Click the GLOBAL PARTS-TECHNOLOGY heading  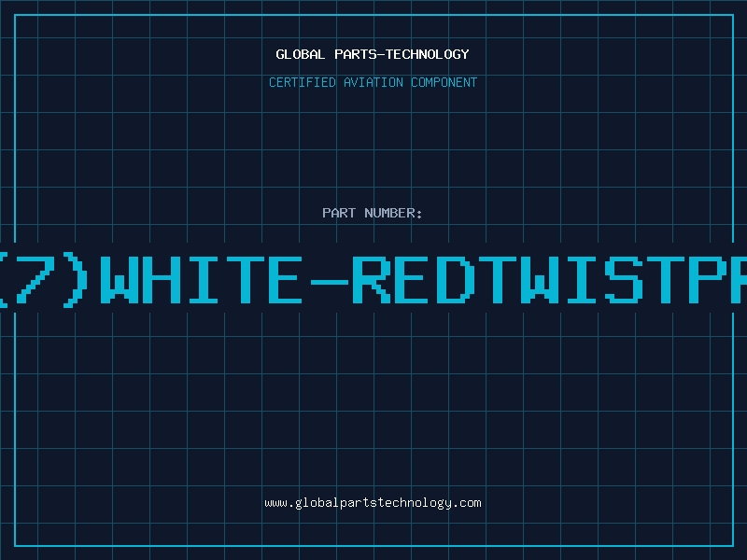click(373, 54)
